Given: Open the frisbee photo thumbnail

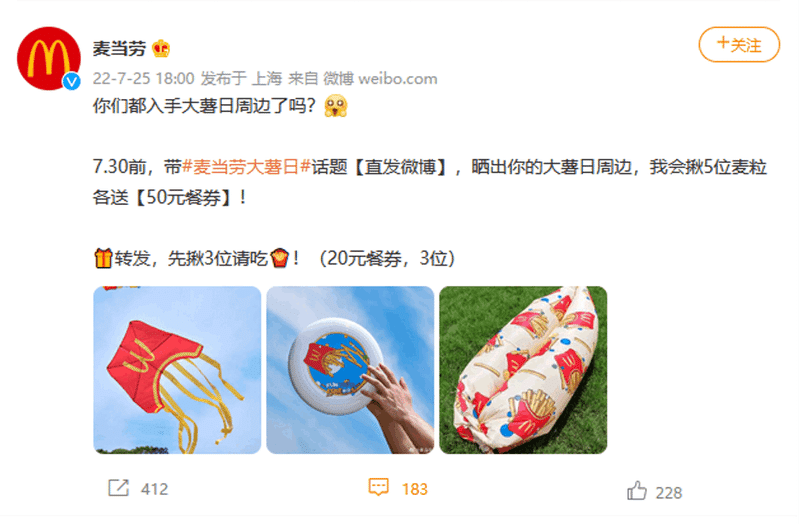Looking at the screenshot, I should point(350,370).
